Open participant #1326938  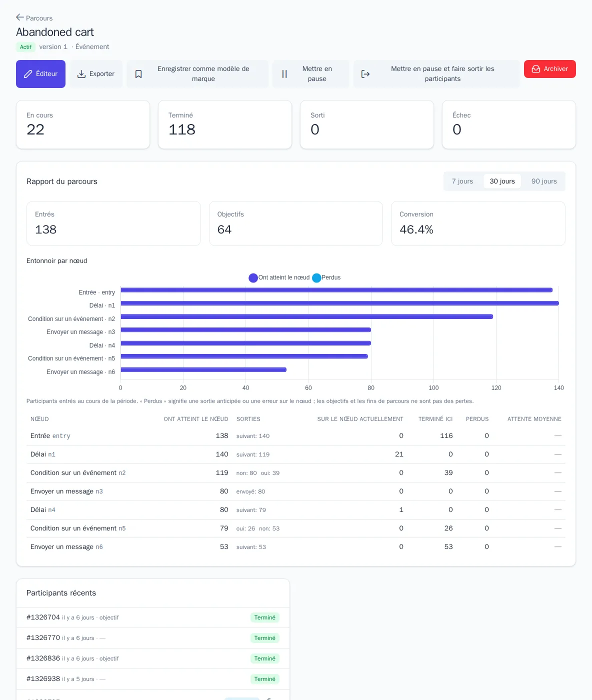pos(153,679)
